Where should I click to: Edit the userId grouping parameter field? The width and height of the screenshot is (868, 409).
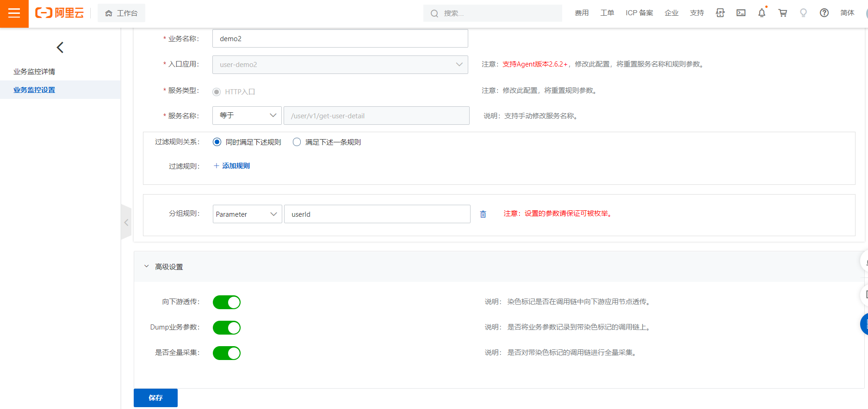pyautogui.click(x=377, y=214)
